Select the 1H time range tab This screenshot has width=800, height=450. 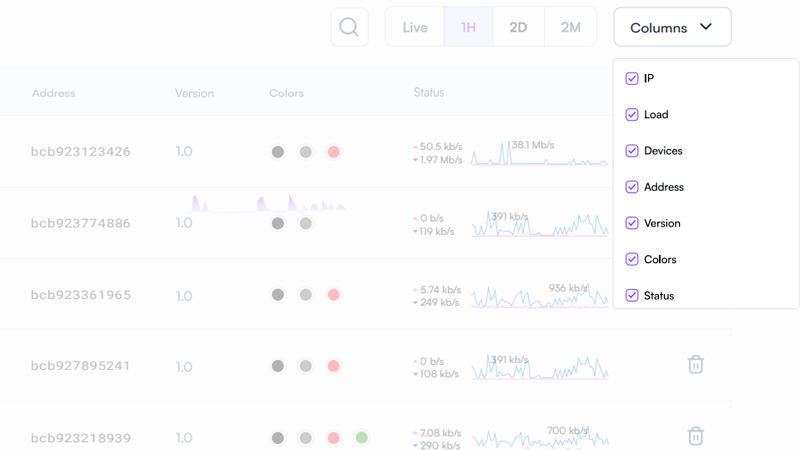pos(468,27)
